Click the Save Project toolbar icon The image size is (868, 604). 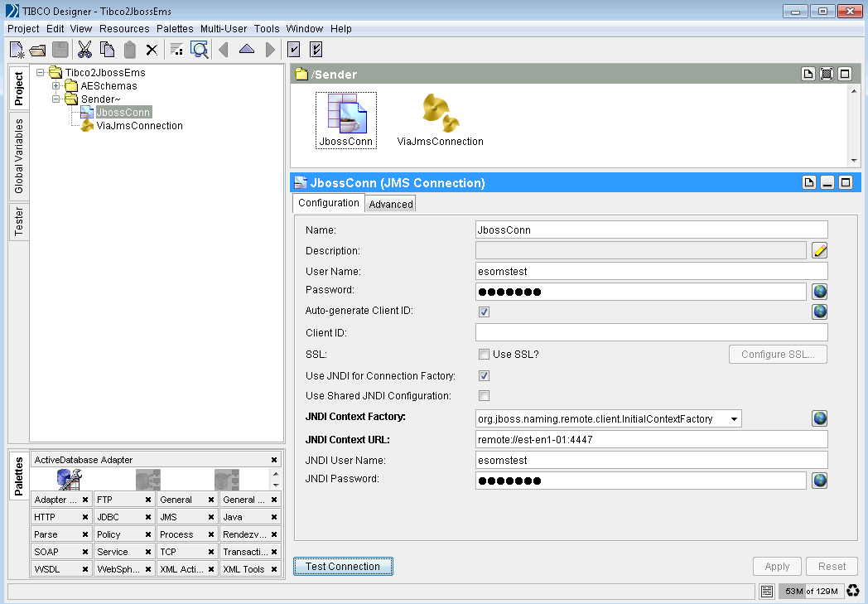60,50
